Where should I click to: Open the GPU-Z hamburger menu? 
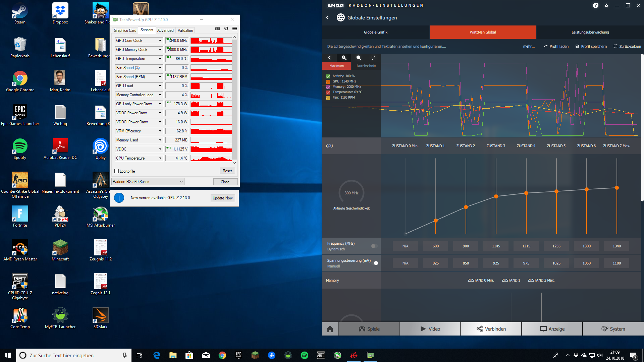[235, 29]
